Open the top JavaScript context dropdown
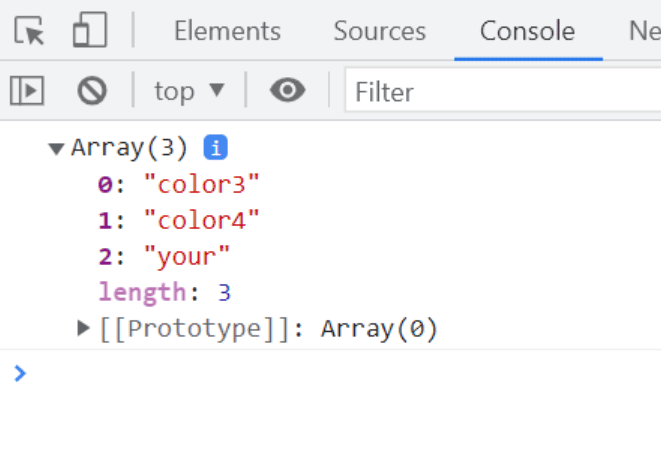This screenshot has width=661, height=473. [x=189, y=92]
